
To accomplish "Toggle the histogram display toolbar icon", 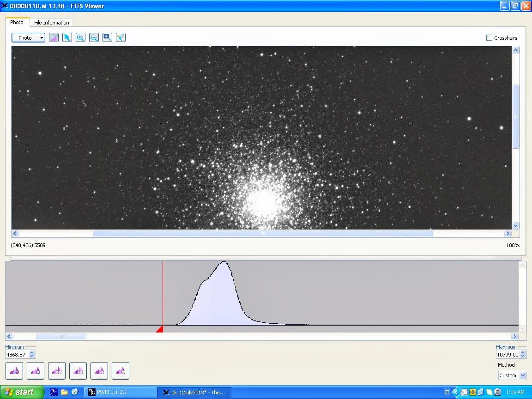I will click(x=54, y=38).
